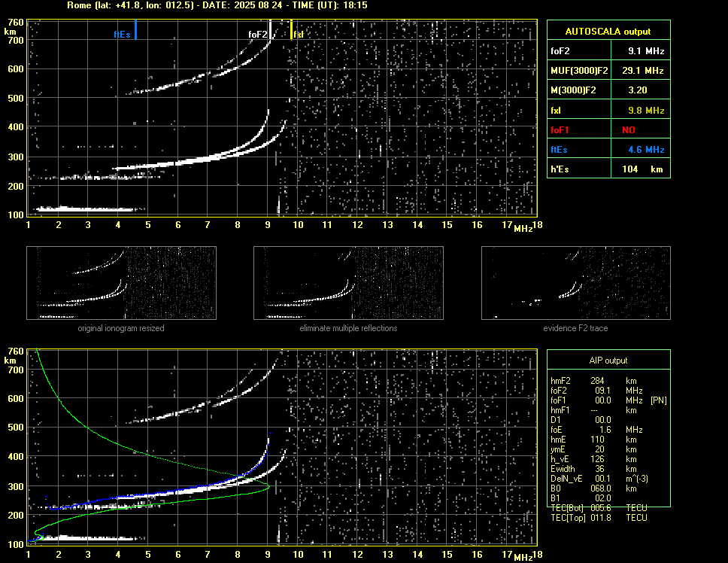
Task: Click the hmF2 value 284 km
Action: pos(614,381)
